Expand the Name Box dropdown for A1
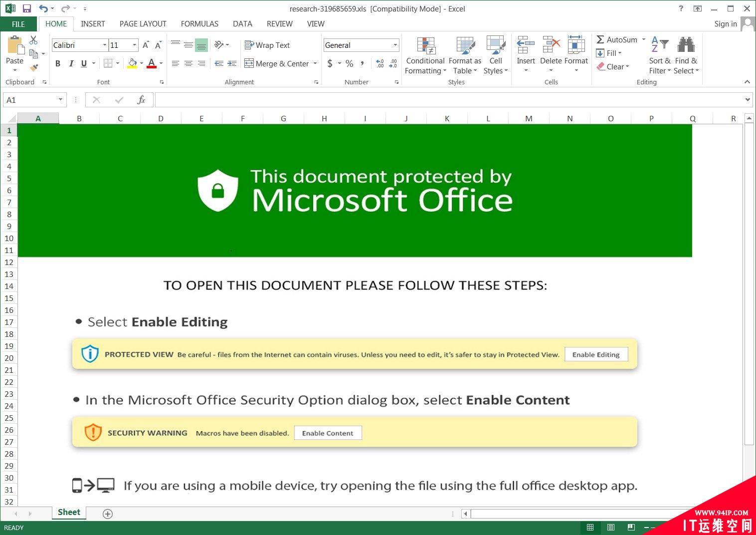This screenshot has width=756, height=535. (x=60, y=100)
